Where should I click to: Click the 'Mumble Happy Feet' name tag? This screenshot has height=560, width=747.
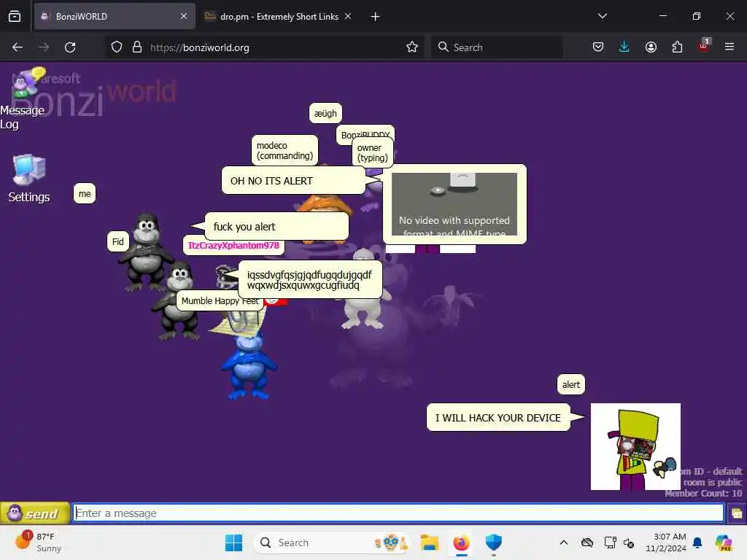(220, 301)
